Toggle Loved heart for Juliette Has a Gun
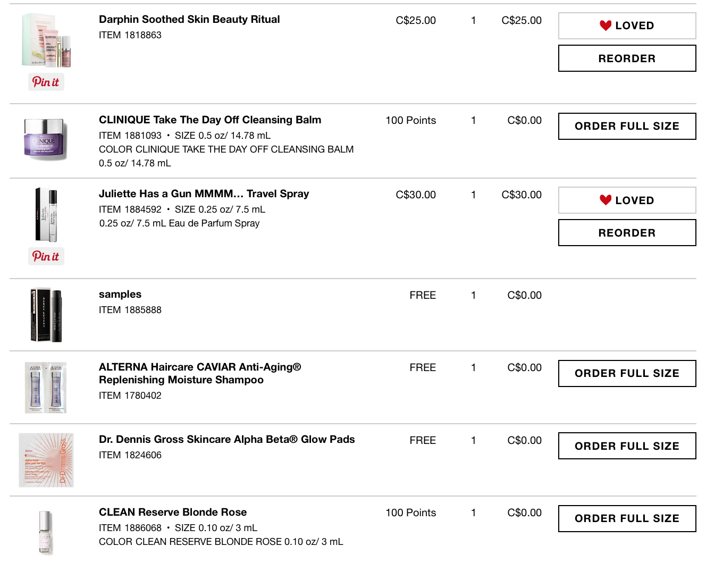Viewport: 706px width, 588px height. click(627, 200)
